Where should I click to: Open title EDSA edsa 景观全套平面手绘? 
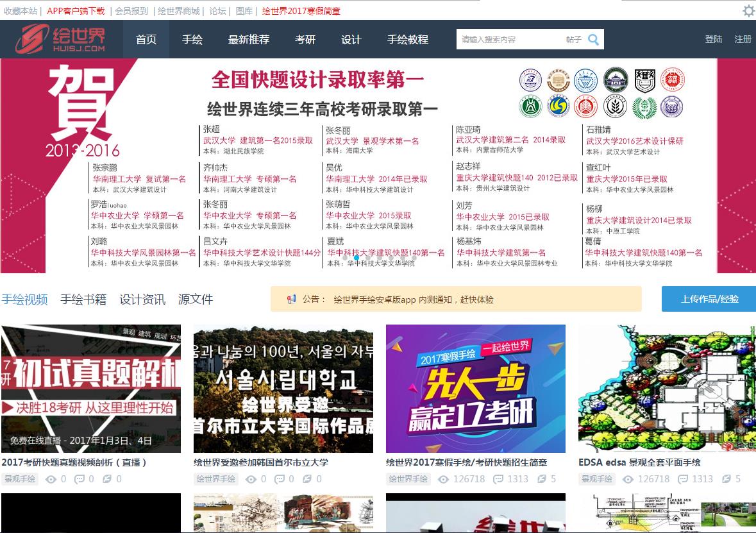pyautogui.click(x=640, y=462)
